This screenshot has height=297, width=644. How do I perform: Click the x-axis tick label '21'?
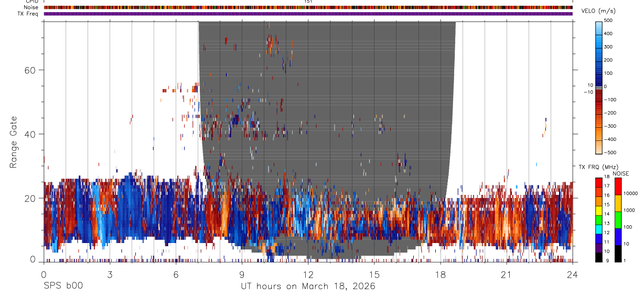[507, 274]
